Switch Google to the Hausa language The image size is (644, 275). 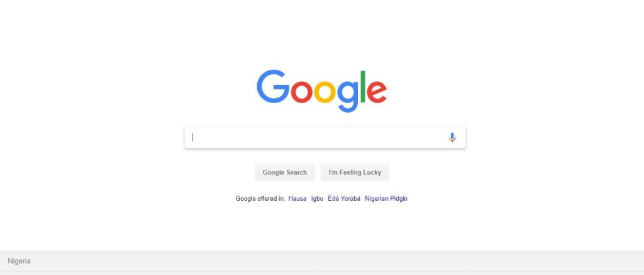(x=297, y=199)
